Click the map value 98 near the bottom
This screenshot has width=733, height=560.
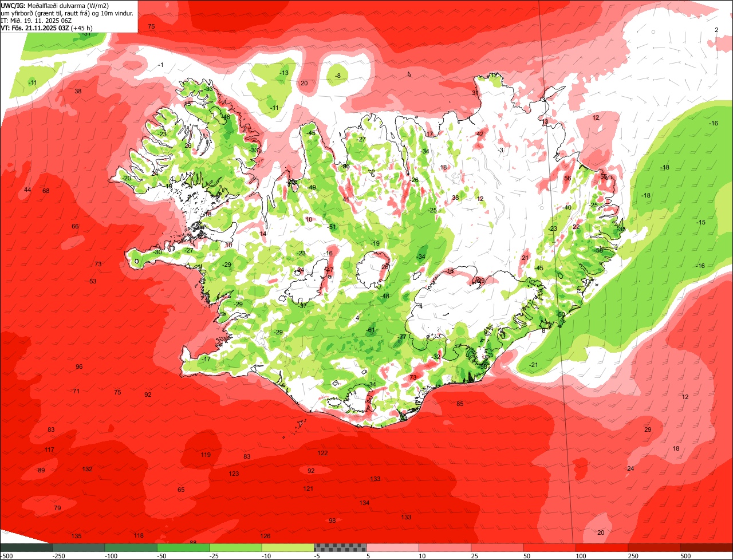pyautogui.click(x=332, y=520)
